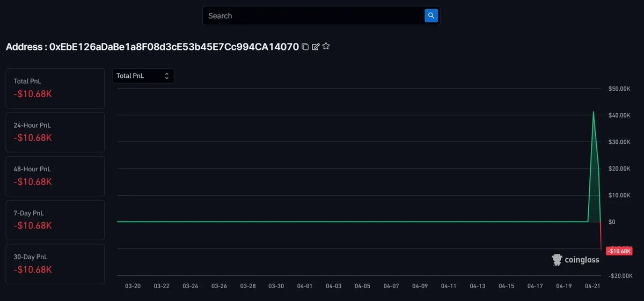644x301 pixels.
Task: Select the 30-Day PnL stat card
Action: coord(55,264)
